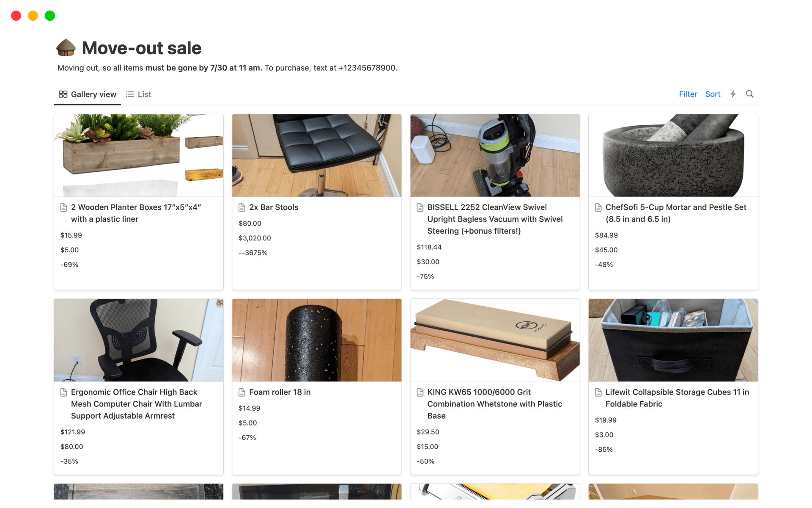
Task: Click page icon beside BISSELL vacuum title
Action: point(420,207)
